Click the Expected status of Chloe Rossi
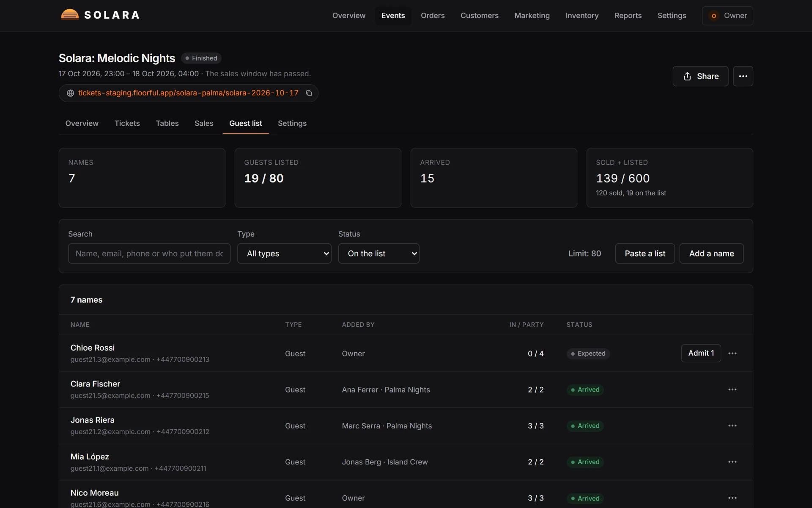The height and width of the screenshot is (508, 812). pos(588,353)
